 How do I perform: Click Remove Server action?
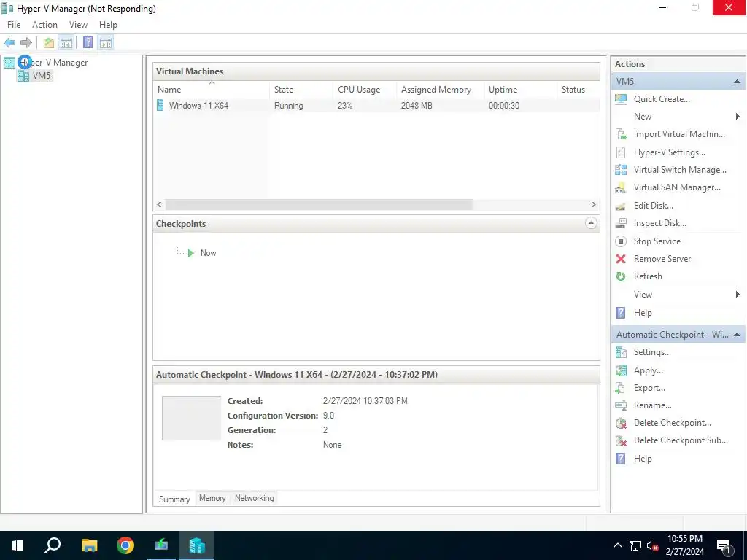(x=662, y=259)
